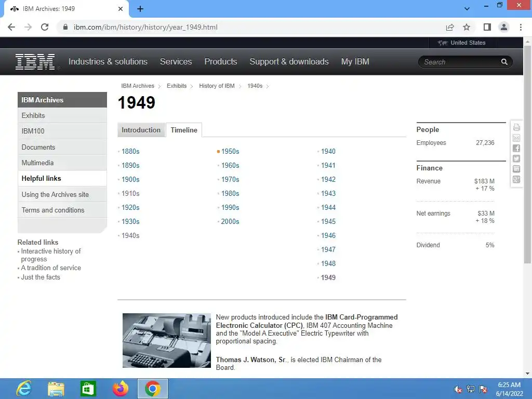Viewport: 532px width, 399px height.
Task: Switch to the Introduction tab
Action: coord(141,130)
